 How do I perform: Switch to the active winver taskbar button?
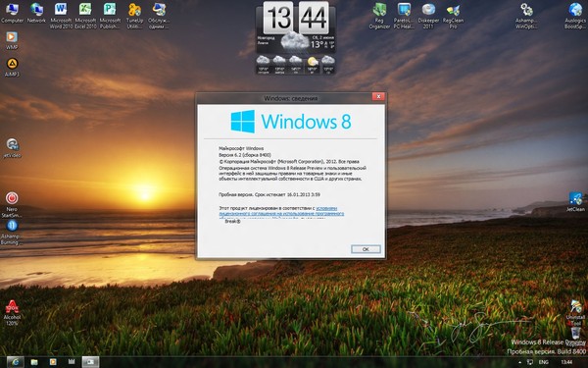point(91,362)
